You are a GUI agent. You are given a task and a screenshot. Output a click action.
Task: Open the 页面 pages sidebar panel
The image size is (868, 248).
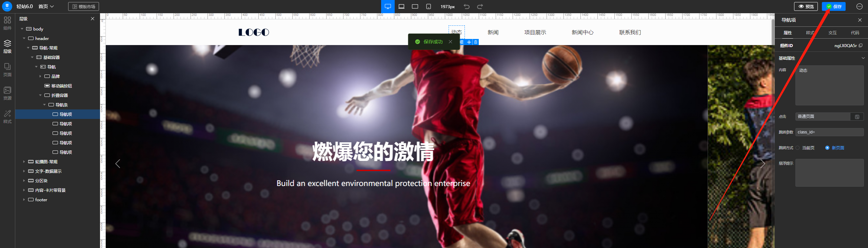7,70
